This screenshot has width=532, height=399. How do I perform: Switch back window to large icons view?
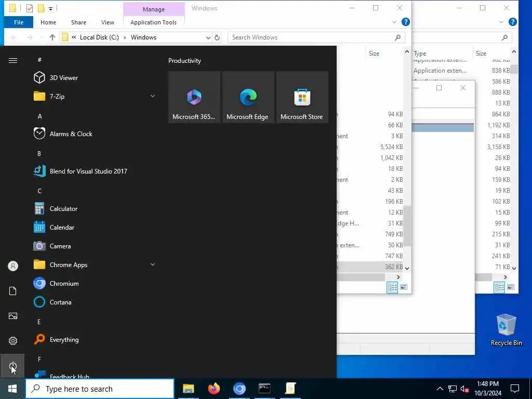[511, 287]
